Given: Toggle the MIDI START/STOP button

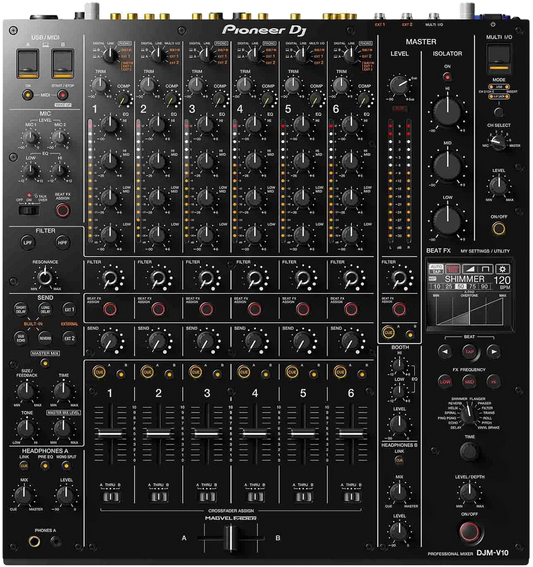Looking at the screenshot, I should [62, 95].
